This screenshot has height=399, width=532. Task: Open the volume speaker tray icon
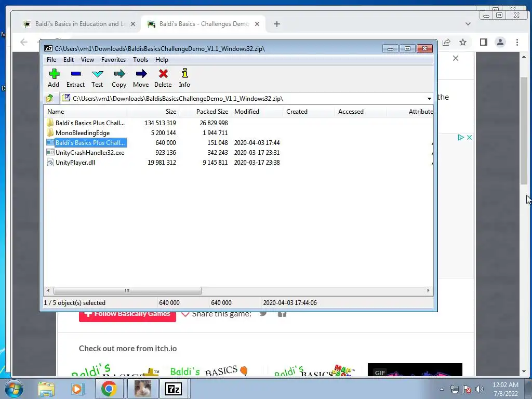[480, 389]
